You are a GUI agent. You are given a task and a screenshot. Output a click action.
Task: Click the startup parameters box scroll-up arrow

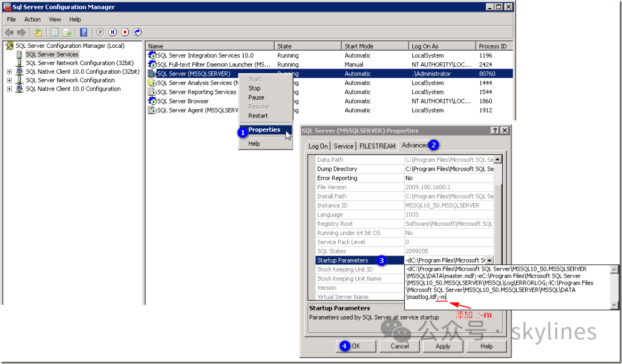point(614,270)
